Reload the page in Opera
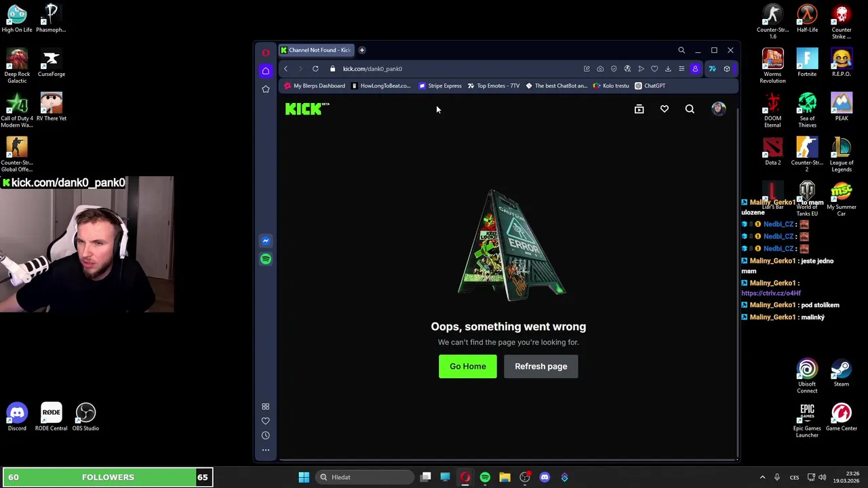This screenshot has height=488, width=868. click(315, 68)
